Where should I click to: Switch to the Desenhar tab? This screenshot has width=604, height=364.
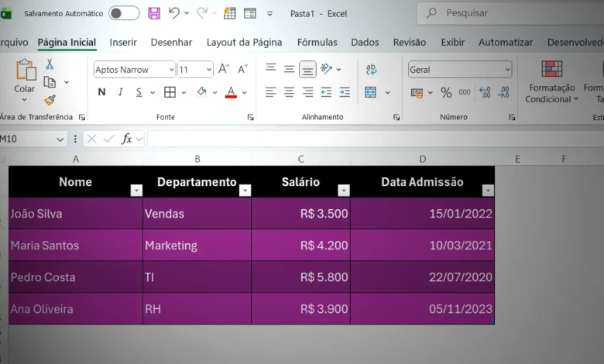click(x=171, y=43)
